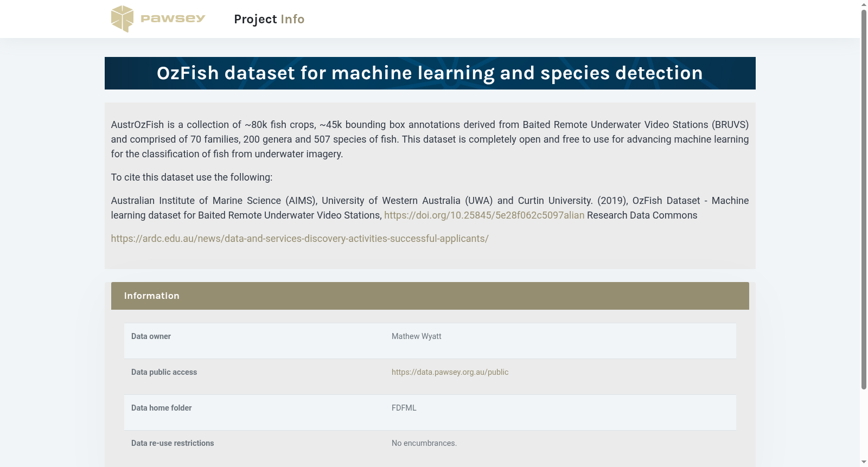Viewport: 868px width, 467px height.
Task: Click the scrollbar up arrow
Action: coord(864,4)
